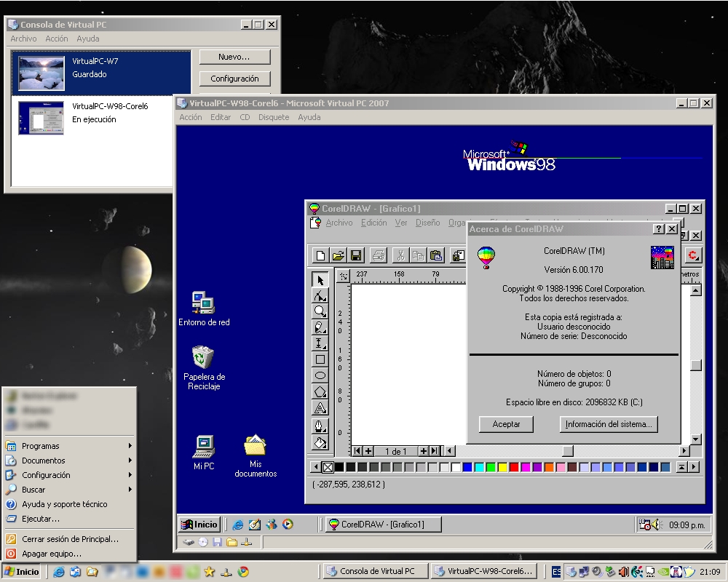
Task: Click the Windows 98 Inicio button
Action: (x=199, y=525)
